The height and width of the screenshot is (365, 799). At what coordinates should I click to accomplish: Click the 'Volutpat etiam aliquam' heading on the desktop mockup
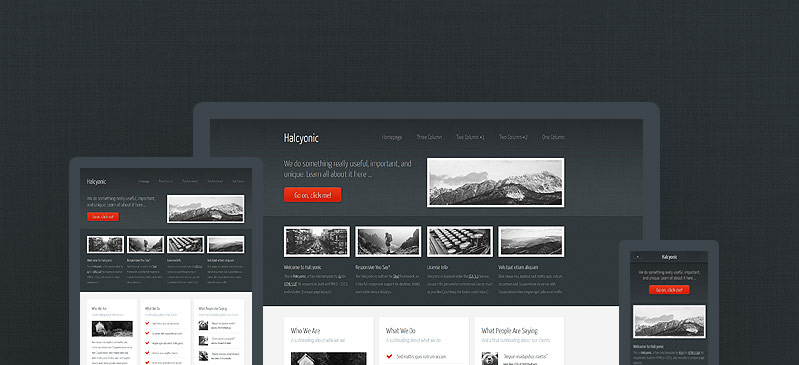point(519,267)
